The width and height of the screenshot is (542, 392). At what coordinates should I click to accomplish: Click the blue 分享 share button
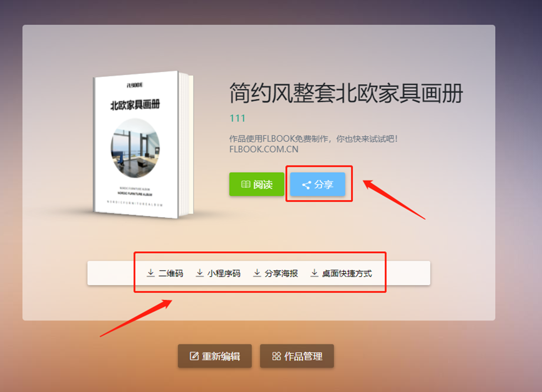(317, 184)
